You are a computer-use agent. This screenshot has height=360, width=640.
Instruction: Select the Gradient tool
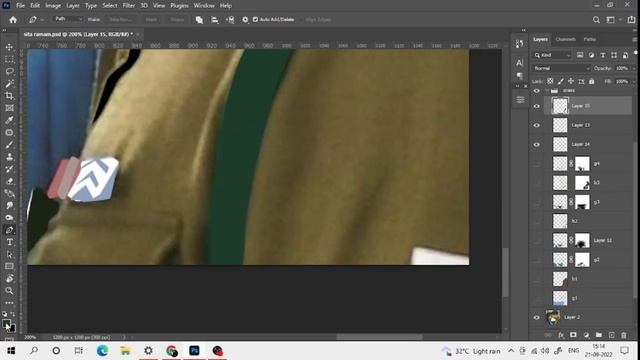[9, 193]
